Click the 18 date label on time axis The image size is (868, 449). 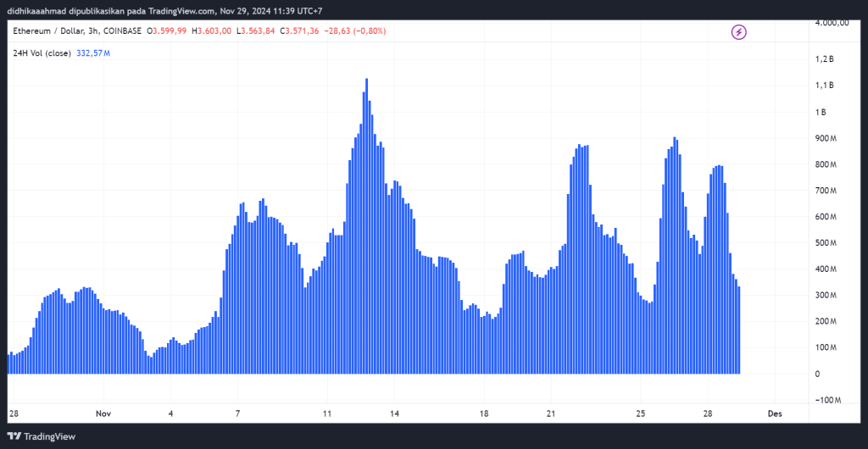pyautogui.click(x=484, y=413)
